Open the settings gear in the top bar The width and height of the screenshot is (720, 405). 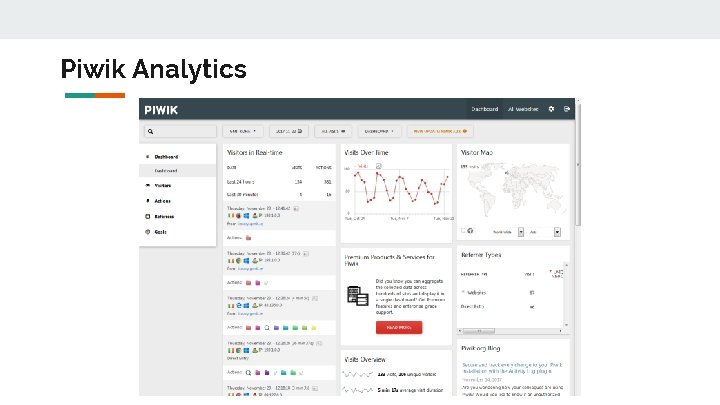[551, 109]
